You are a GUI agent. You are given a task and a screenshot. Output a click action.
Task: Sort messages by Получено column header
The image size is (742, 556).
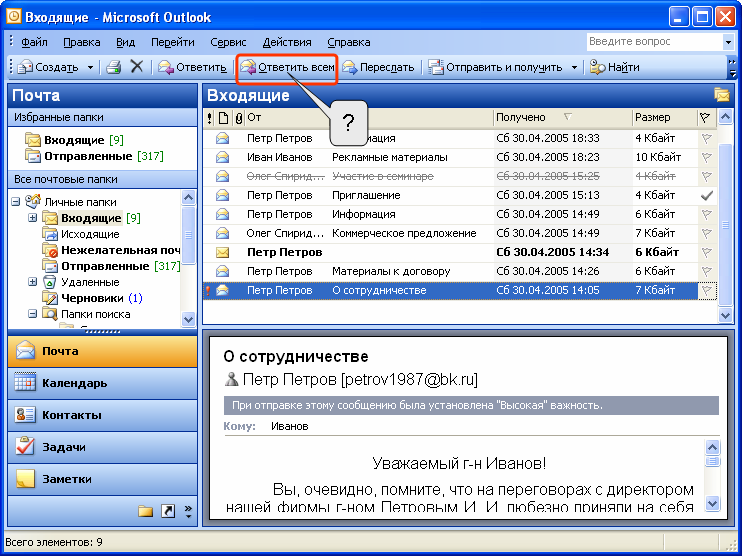[x=563, y=118]
